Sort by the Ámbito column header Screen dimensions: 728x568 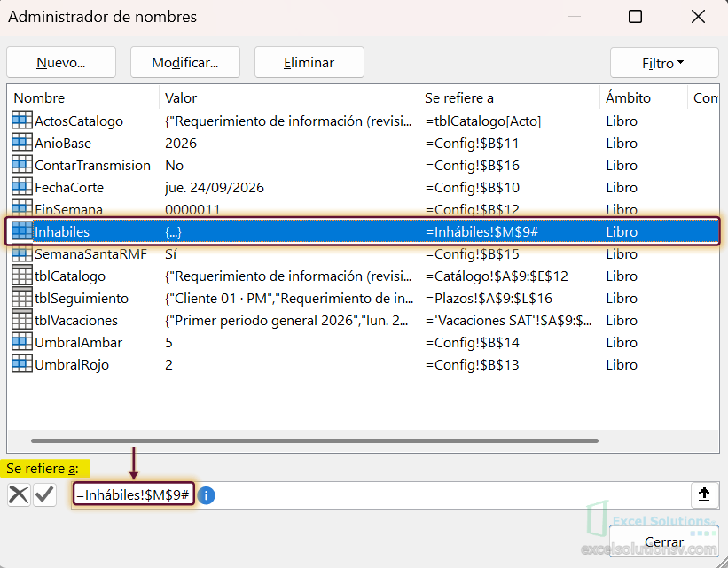644,97
